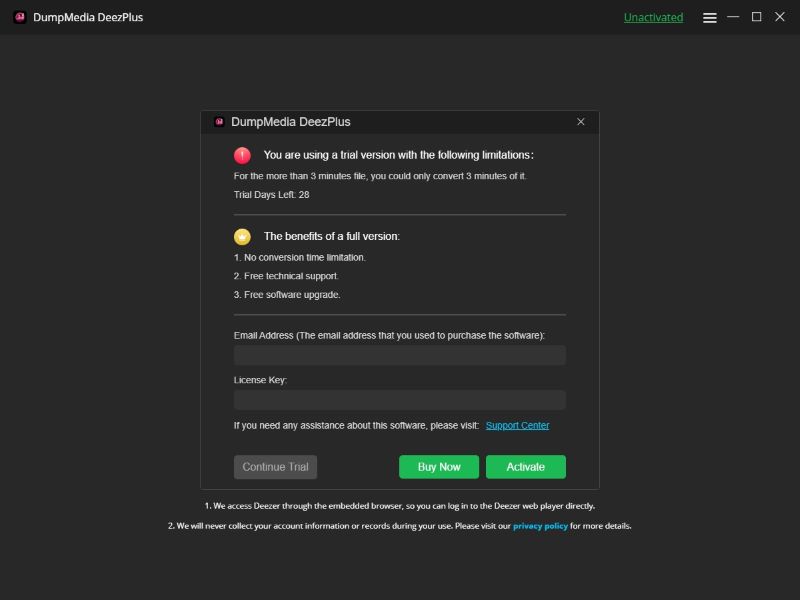Open the privacy policy link
Screen dimensions: 800x600
click(x=540, y=526)
